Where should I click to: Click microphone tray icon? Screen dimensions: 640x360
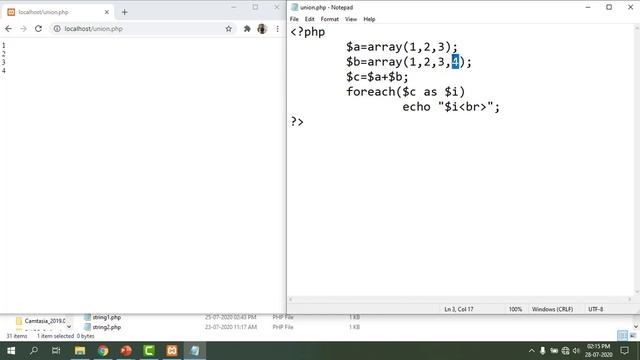tap(542, 351)
